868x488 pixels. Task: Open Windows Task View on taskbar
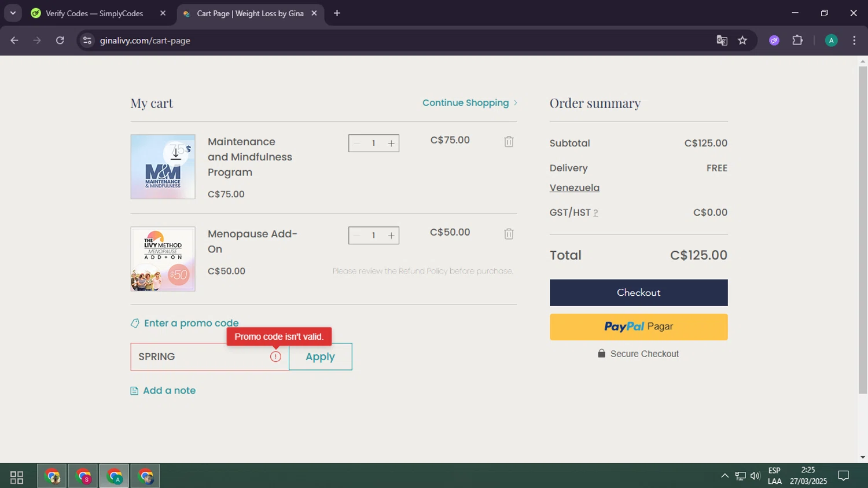click(17, 477)
